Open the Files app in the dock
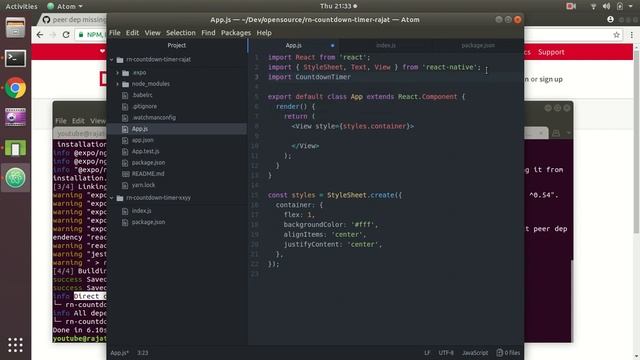 tap(16, 28)
